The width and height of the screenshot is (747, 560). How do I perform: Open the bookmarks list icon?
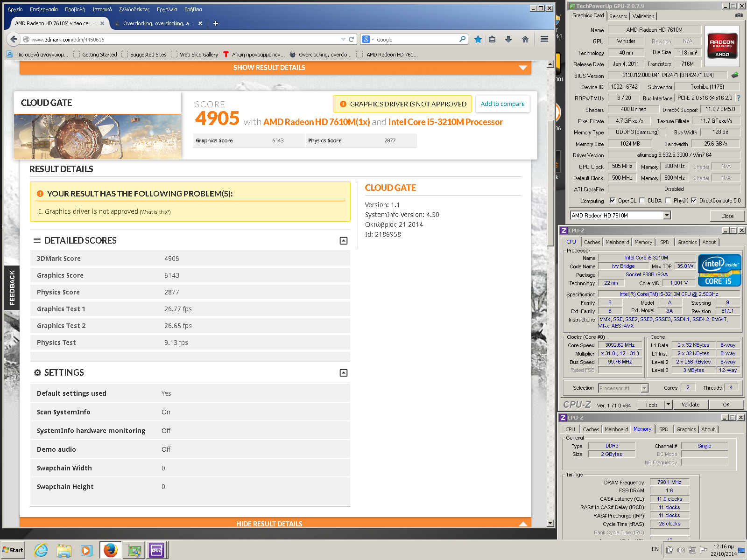[x=492, y=39]
